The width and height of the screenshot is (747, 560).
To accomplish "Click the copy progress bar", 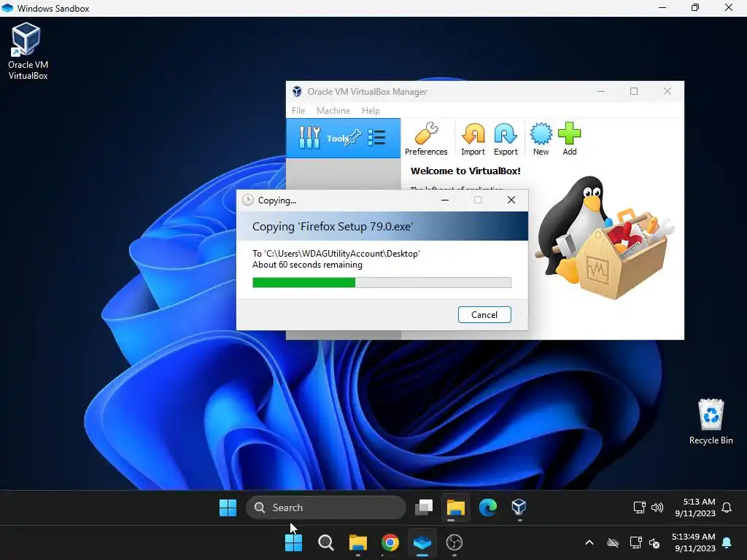I will [382, 282].
